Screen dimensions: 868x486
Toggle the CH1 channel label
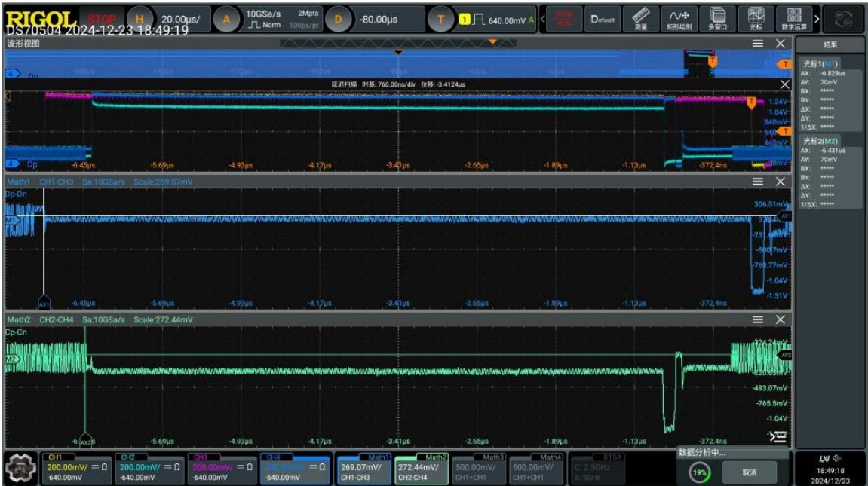(77, 468)
